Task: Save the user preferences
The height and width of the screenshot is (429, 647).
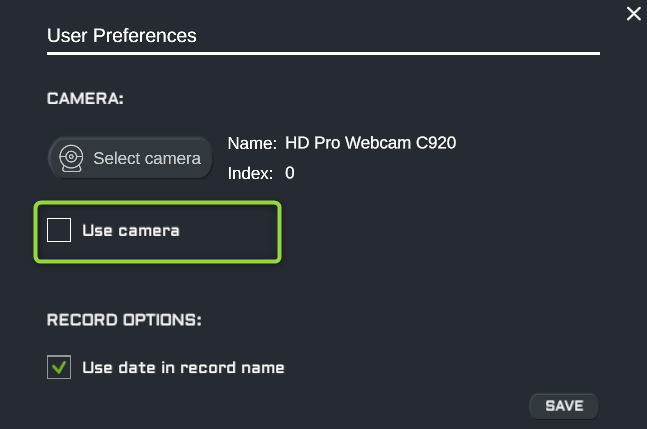Action: 564,406
